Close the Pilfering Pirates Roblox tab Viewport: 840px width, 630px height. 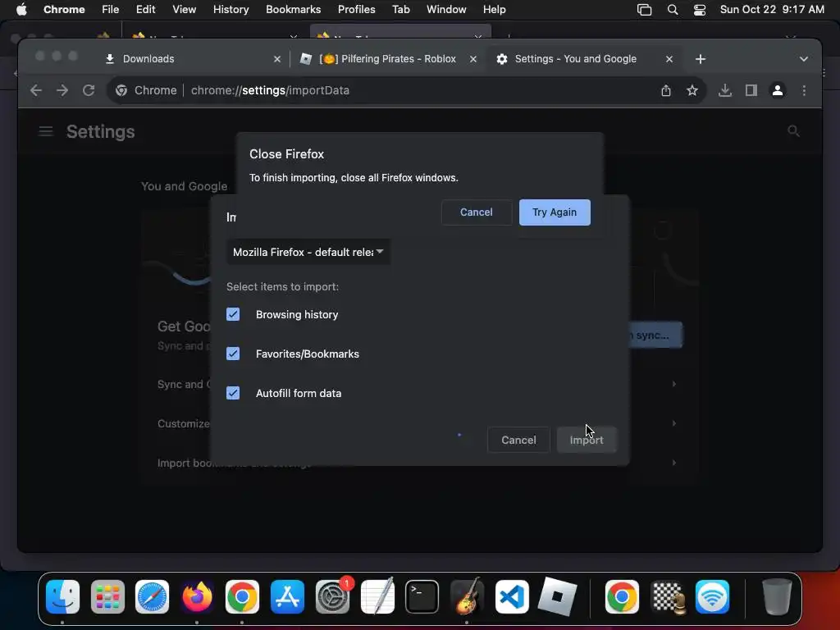473,59
